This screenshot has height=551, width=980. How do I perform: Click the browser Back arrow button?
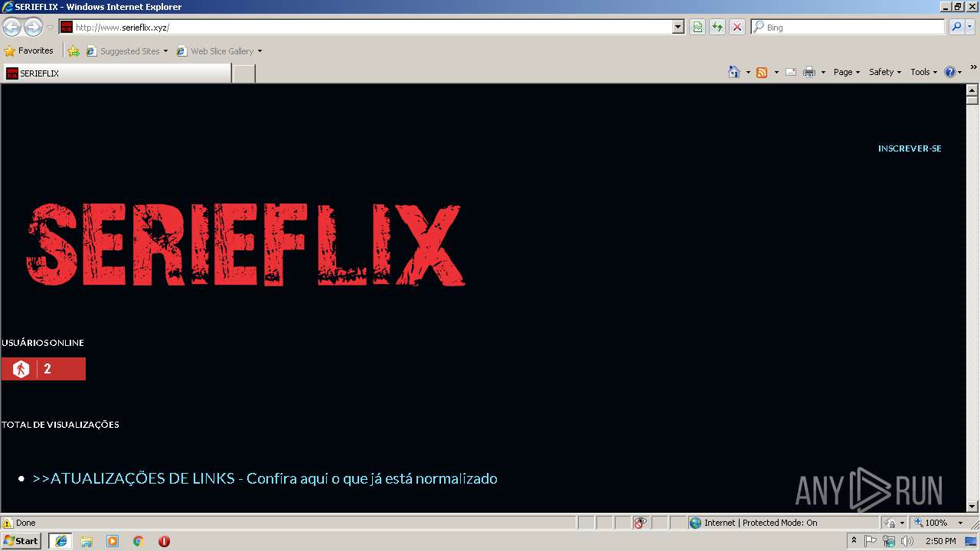(x=11, y=27)
